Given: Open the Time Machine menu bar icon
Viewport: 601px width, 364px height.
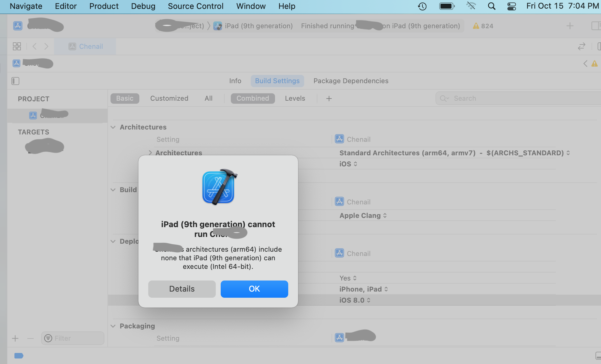Looking at the screenshot, I should click(x=422, y=6).
